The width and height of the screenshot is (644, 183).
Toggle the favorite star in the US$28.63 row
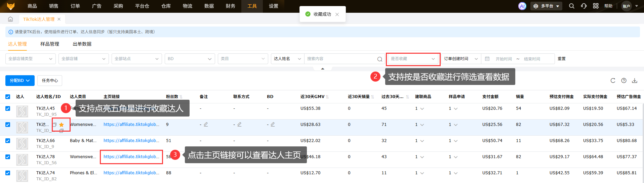click(x=62, y=125)
